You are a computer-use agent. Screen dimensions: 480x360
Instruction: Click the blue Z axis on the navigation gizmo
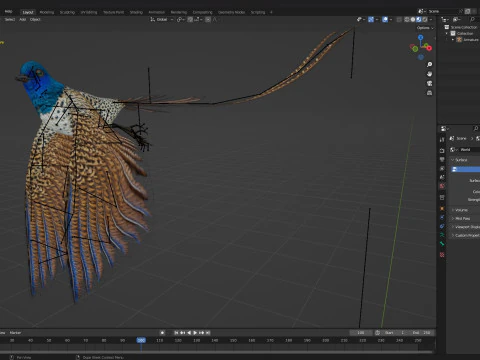coord(421,37)
